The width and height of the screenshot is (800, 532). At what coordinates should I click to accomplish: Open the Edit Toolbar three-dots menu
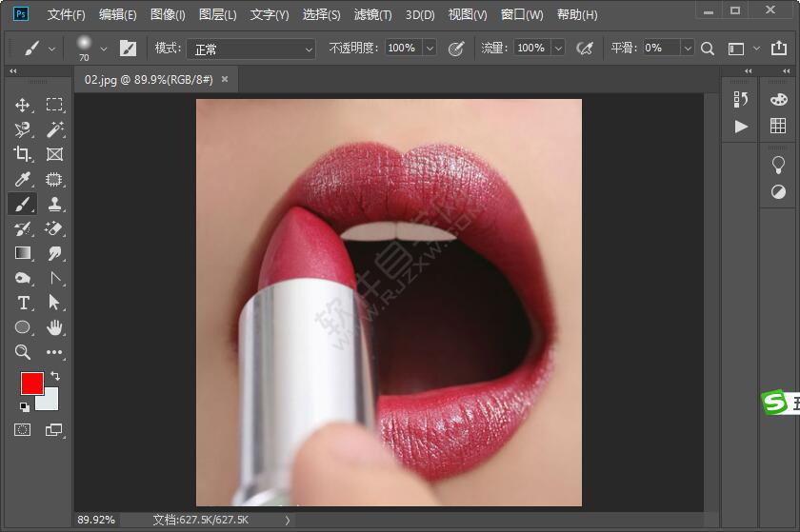coord(54,352)
